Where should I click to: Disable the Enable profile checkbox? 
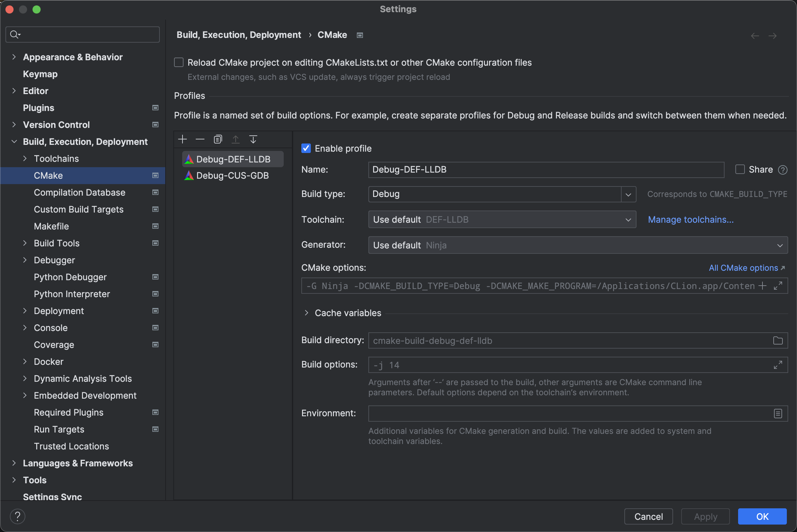306,148
